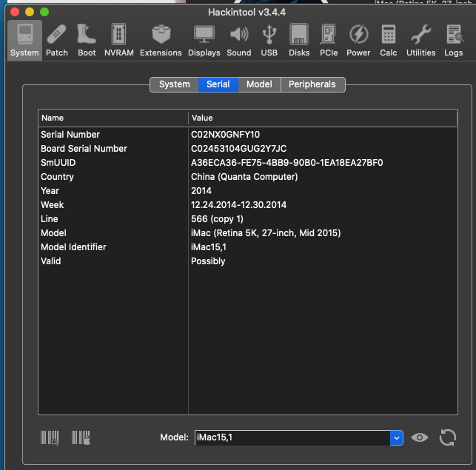Open the Logs section
The image size is (476, 470).
pos(454,41)
